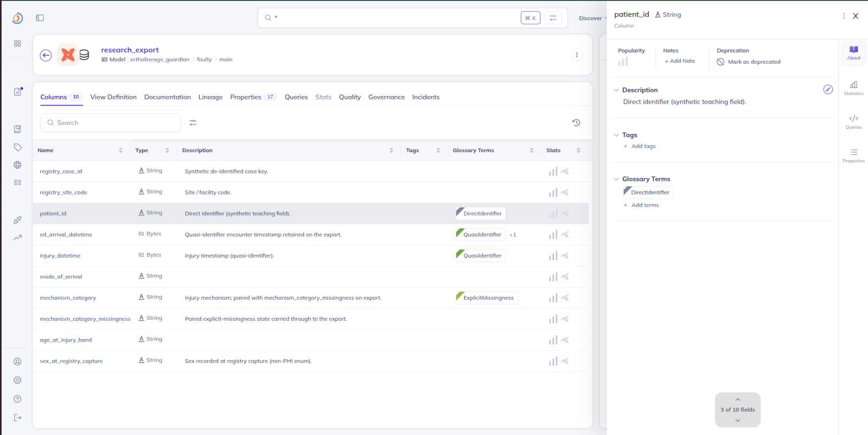Open the Queries panel icon
868x435 pixels.
pyautogui.click(x=854, y=122)
